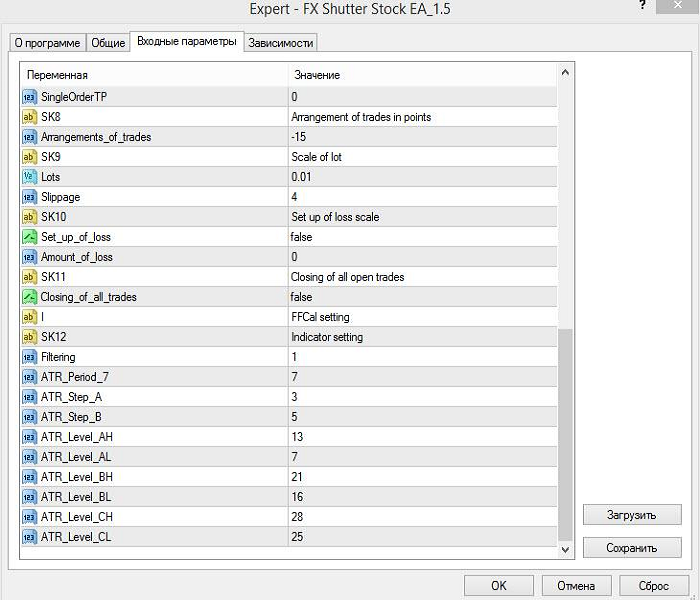Click the string icon beside SK9
The height and width of the screenshot is (600, 700).
click(29, 157)
